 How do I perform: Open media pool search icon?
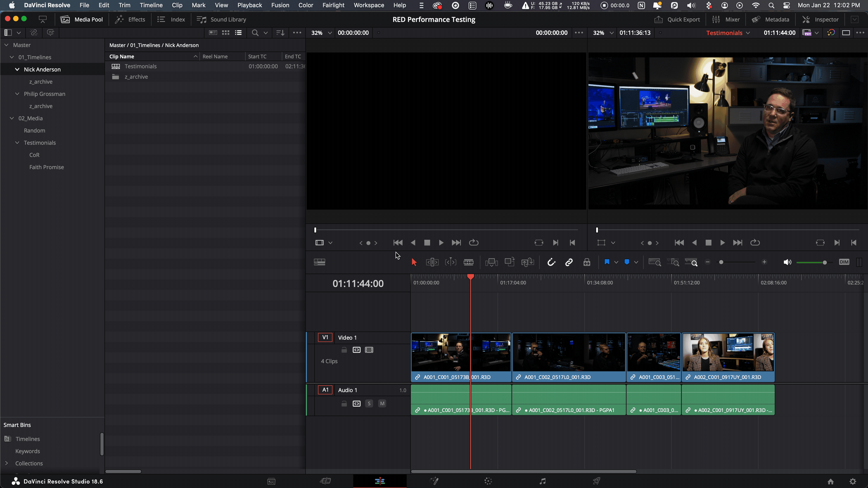click(x=255, y=33)
